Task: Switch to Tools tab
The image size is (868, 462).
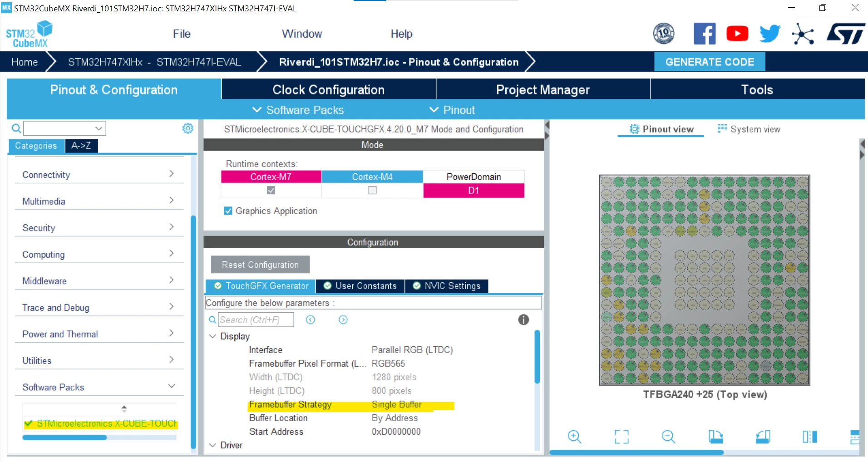Action: tap(757, 89)
